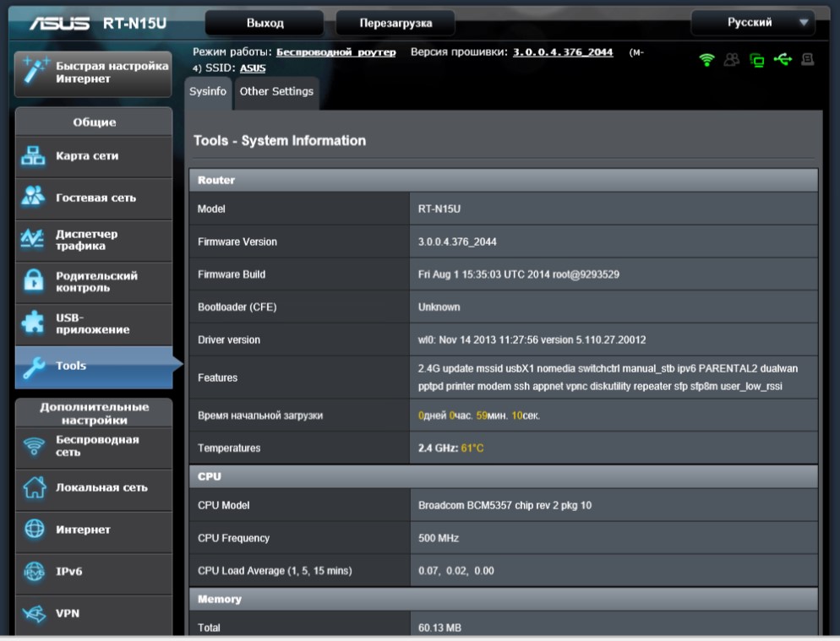
Task: Click the USB application puzzle icon
Action: pos(34,323)
